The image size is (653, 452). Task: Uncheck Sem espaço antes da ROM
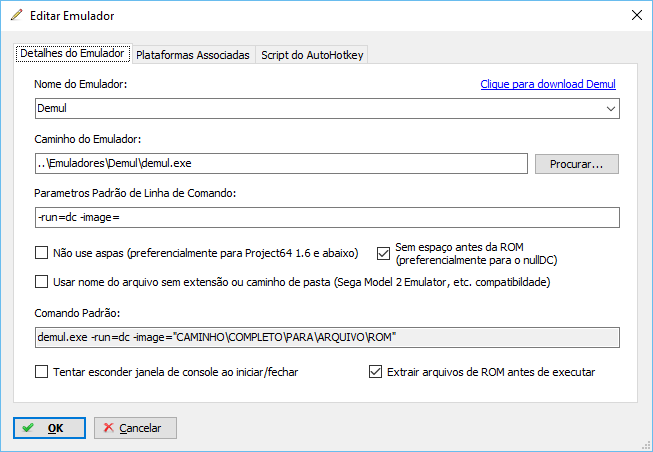384,253
